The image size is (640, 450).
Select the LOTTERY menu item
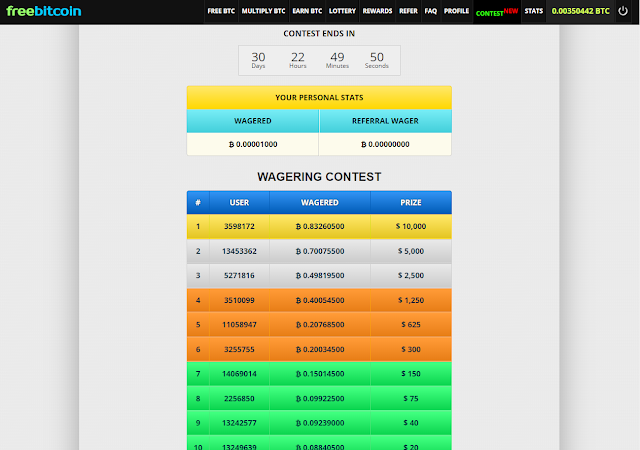click(x=342, y=11)
